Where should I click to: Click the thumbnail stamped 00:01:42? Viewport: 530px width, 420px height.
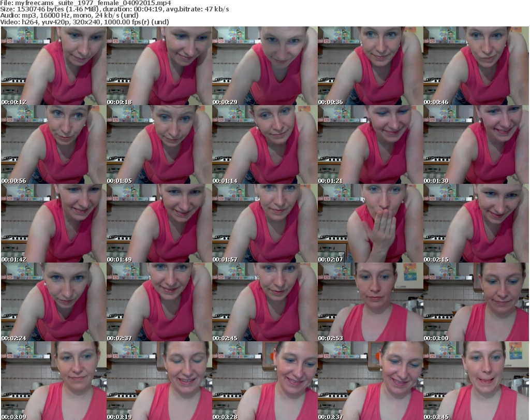(x=54, y=224)
